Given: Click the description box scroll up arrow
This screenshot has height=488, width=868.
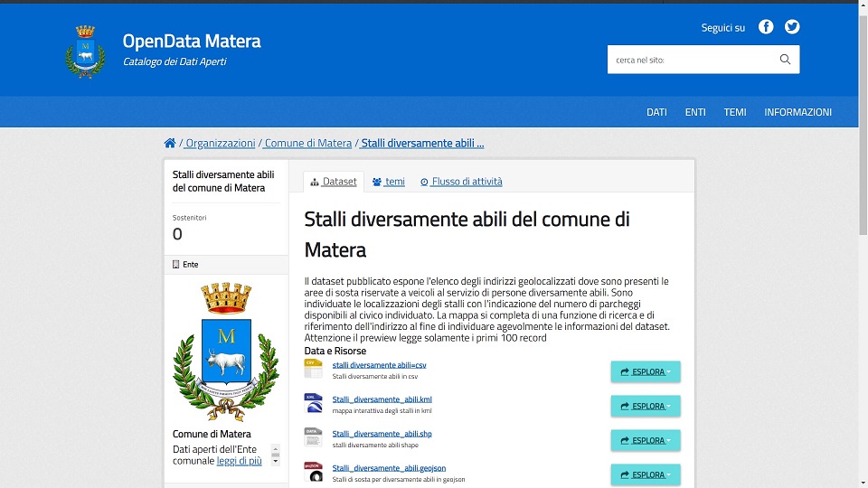Looking at the screenshot, I should tap(275, 447).
